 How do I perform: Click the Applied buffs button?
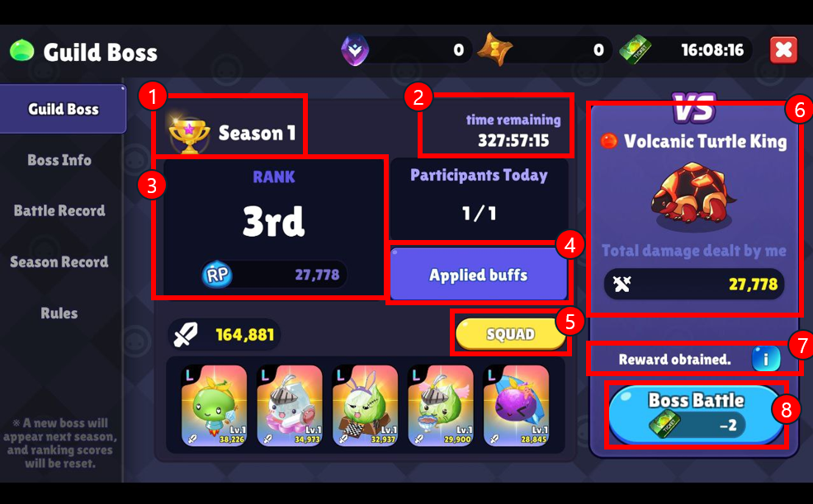coord(479,275)
